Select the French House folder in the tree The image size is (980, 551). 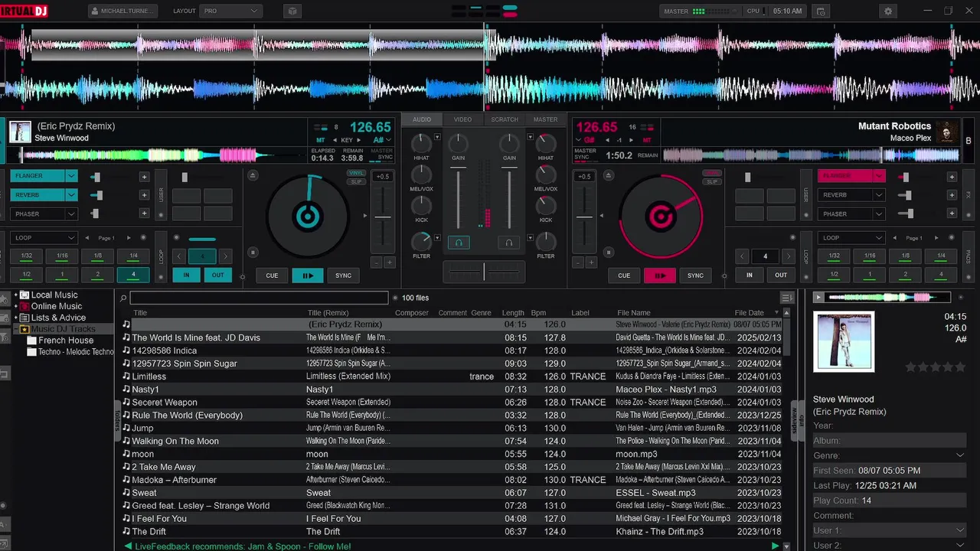pyautogui.click(x=66, y=341)
